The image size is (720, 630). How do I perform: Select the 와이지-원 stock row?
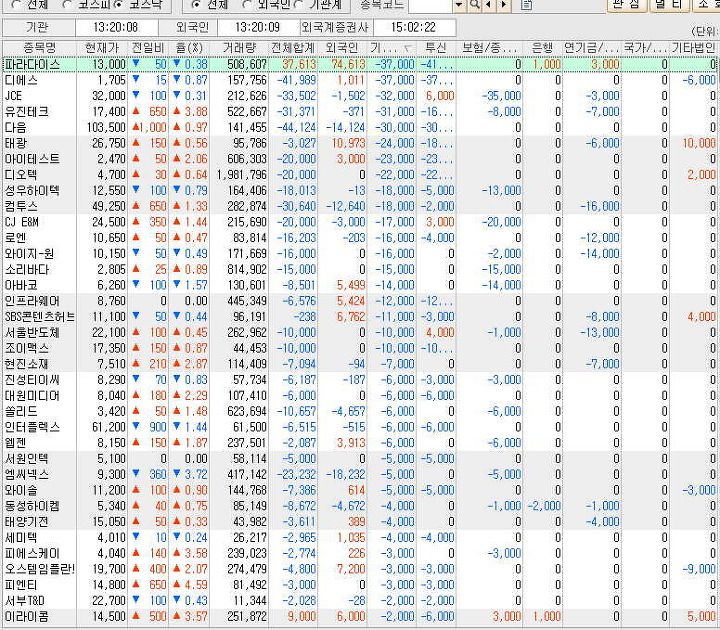[x=360, y=253]
